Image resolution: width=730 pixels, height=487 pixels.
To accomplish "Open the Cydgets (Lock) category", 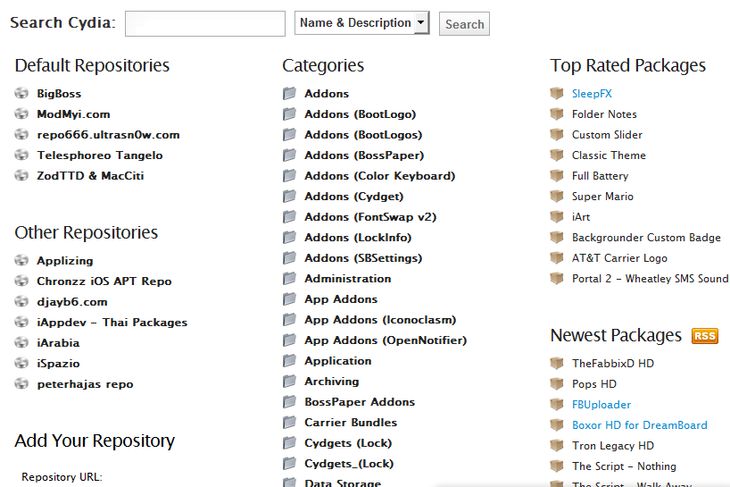I will coord(348,443).
